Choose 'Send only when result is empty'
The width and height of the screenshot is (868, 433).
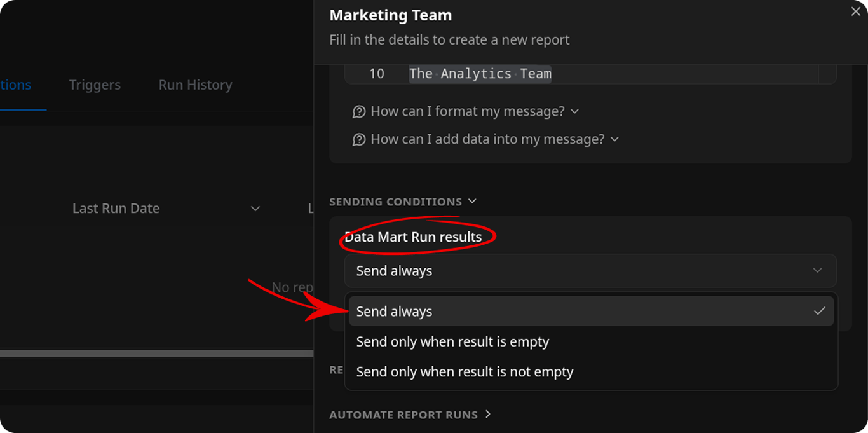pyautogui.click(x=591, y=341)
